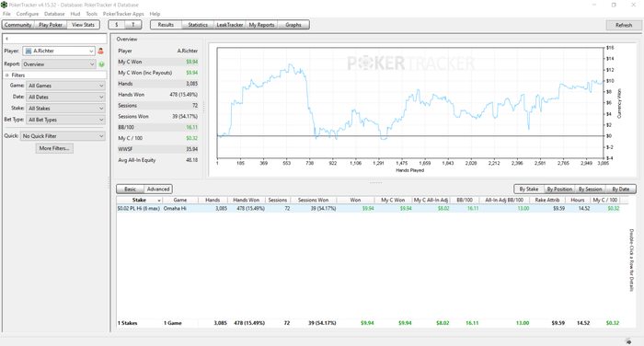Viewport: 644px width, 346px height.
Task: Click the Sessions Won 39 (54.17%) overview value
Action: pyautogui.click(x=185, y=116)
